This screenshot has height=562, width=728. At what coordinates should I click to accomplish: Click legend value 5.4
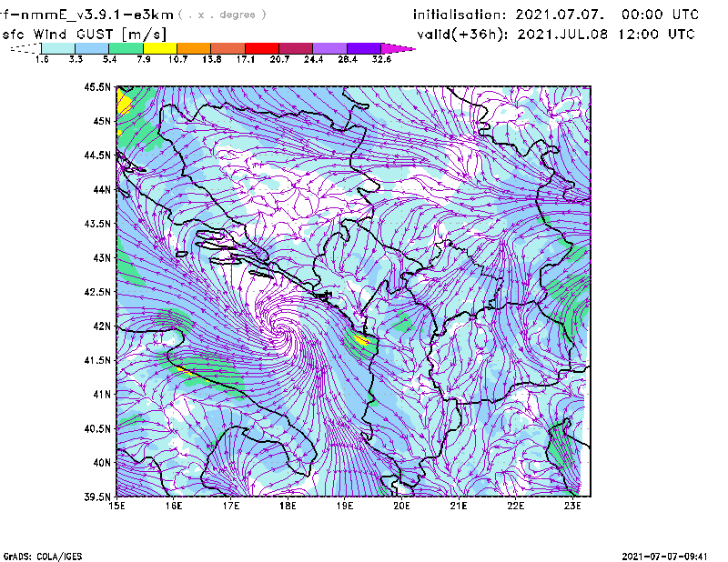point(109,59)
